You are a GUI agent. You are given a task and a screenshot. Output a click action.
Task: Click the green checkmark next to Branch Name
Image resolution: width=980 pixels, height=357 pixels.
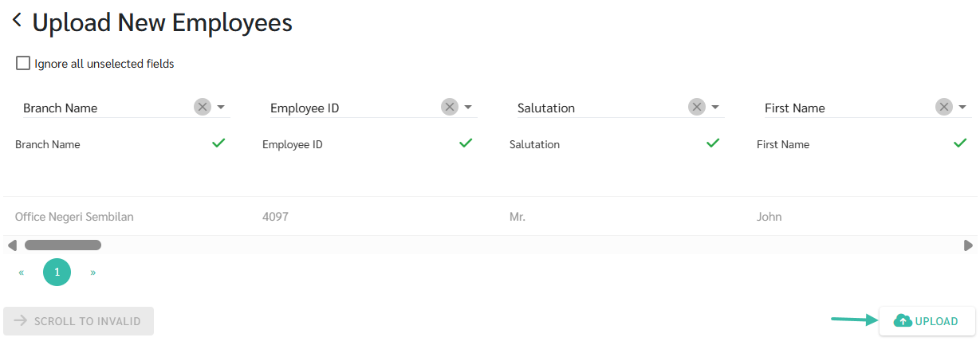point(218,143)
